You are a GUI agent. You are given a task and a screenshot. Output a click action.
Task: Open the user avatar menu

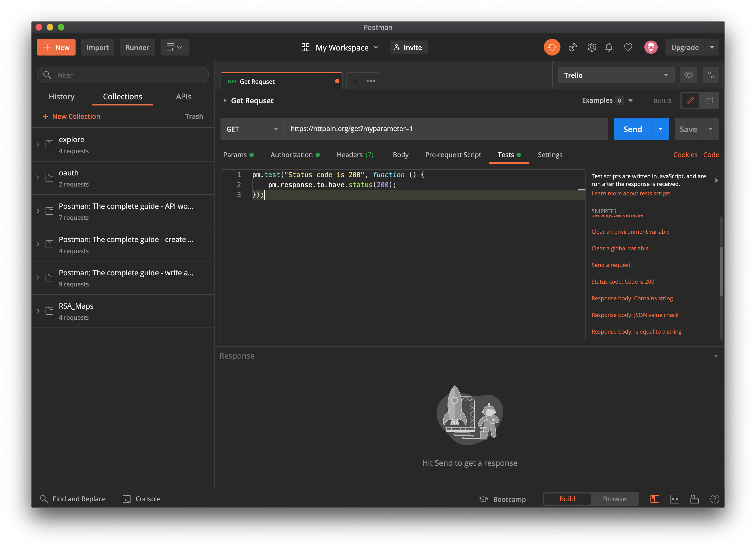click(651, 47)
